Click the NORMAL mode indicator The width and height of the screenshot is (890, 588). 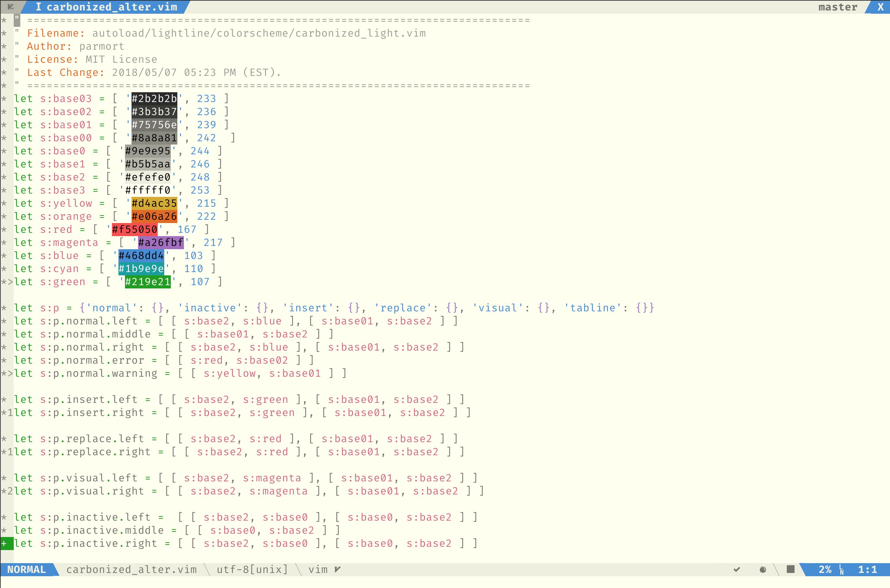pyautogui.click(x=26, y=569)
